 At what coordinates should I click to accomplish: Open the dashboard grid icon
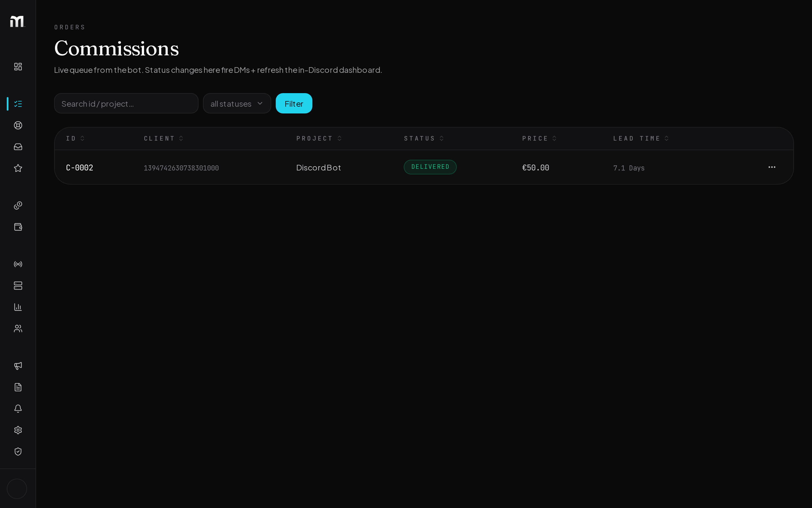[x=18, y=67]
